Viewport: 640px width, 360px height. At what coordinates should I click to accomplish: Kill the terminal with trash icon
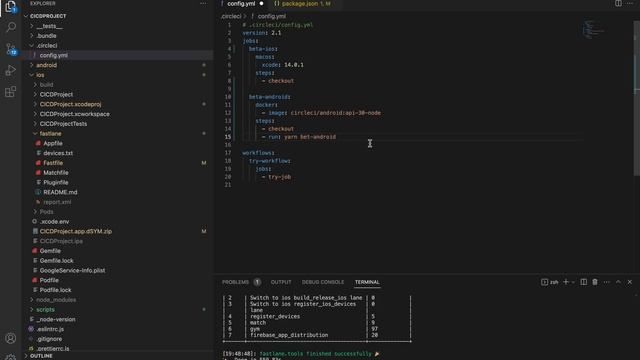[595, 282]
